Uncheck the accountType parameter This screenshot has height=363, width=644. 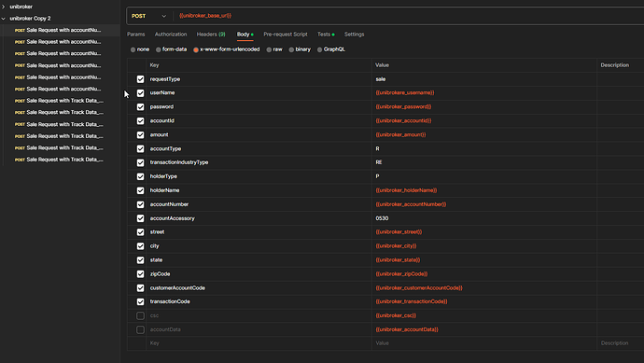(140, 149)
